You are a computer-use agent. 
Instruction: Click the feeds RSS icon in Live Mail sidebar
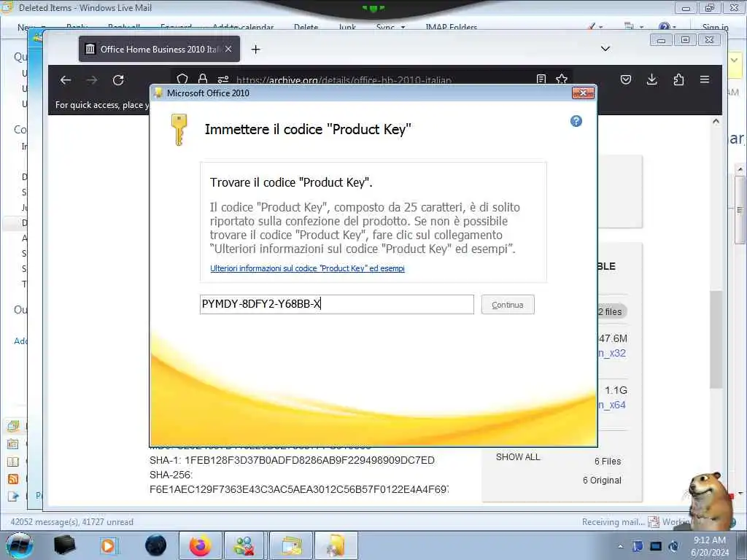[x=13, y=479]
